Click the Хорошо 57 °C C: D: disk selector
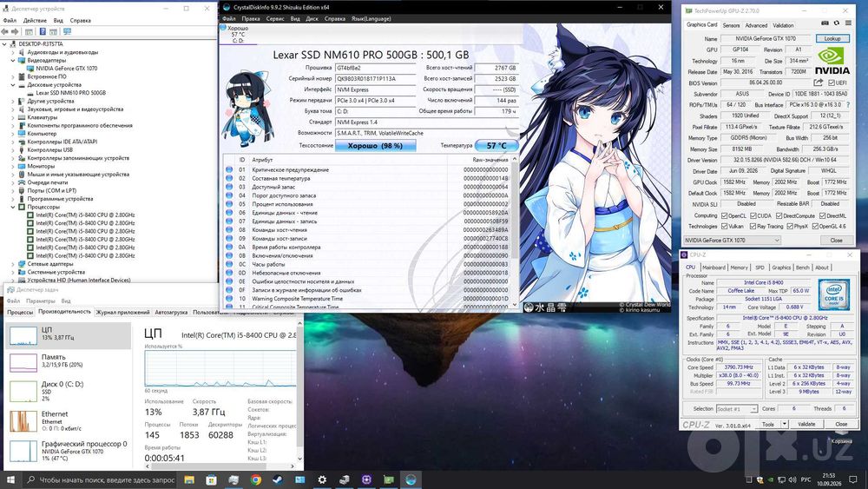868x489 pixels. click(x=239, y=35)
